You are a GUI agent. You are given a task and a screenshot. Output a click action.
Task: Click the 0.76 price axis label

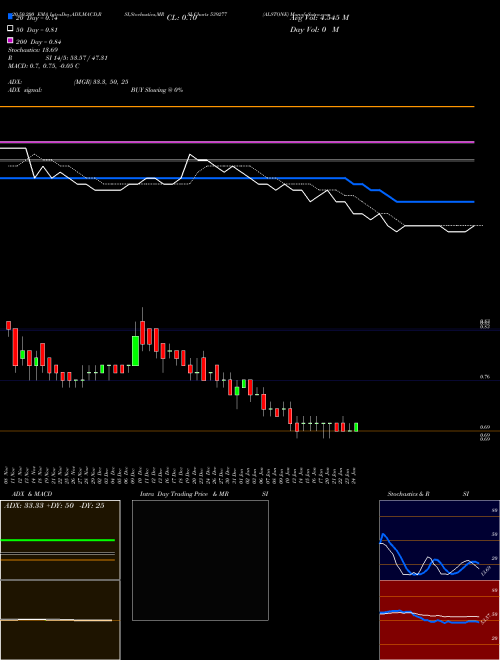(484, 377)
